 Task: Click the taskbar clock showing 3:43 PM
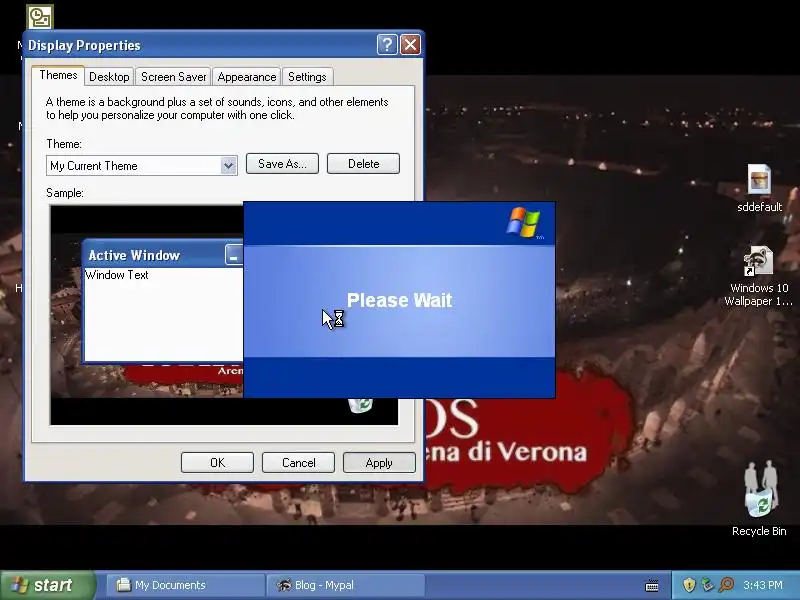pyautogui.click(x=763, y=585)
